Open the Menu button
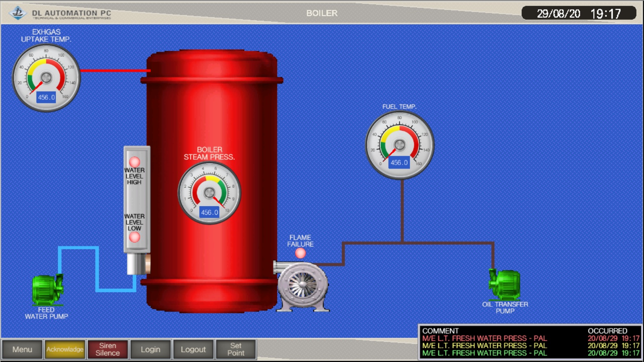 pyautogui.click(x=22, y=349)
